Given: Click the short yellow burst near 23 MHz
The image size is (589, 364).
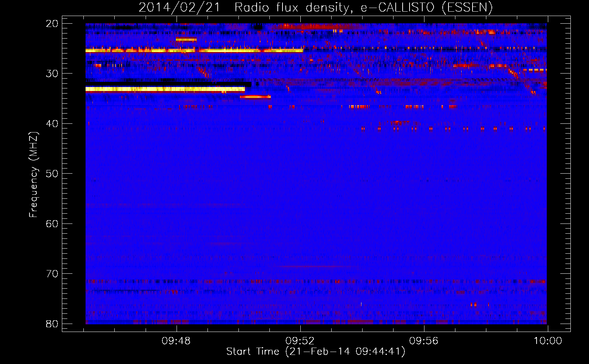Looking at the screenshot, I should pyautogui.click(x=186, y=40).
